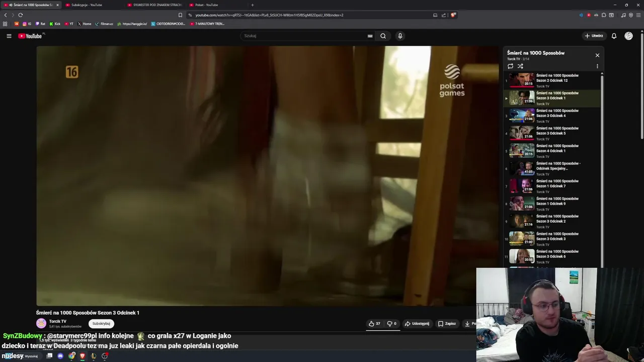Play playlist video Sezon 3 Odcinek 5
The width and height of the screenshot is (644, 362).
coord(552,133)
